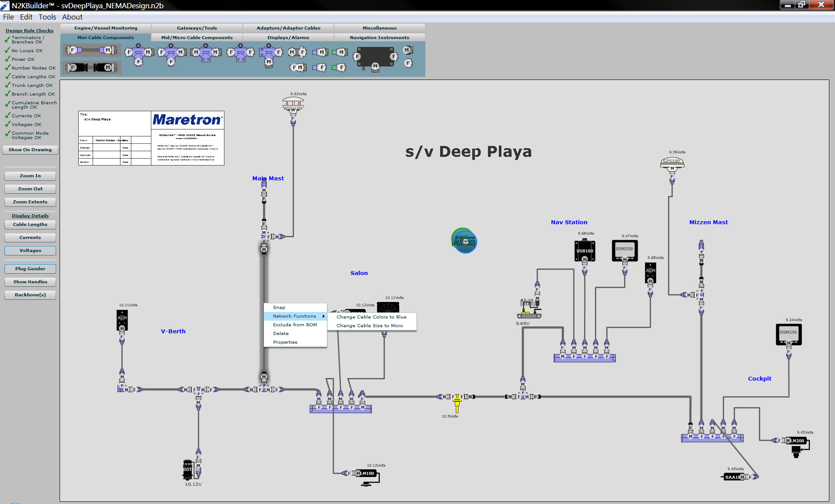Choose the blue male terminator
The image size is (835, 504).
coord(320,53)
